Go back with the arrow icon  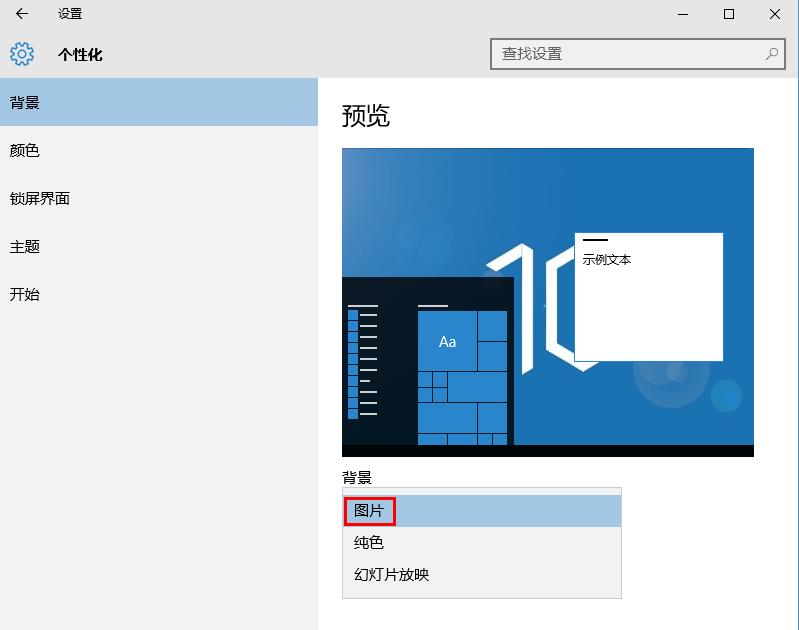(x=22, y=14)
